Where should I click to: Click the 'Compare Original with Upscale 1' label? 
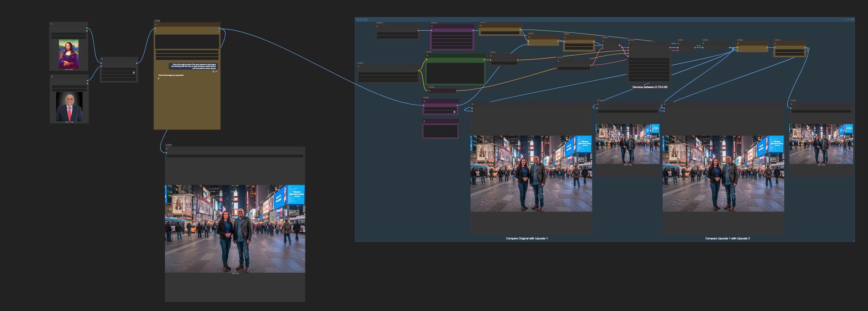coord(526,238)
